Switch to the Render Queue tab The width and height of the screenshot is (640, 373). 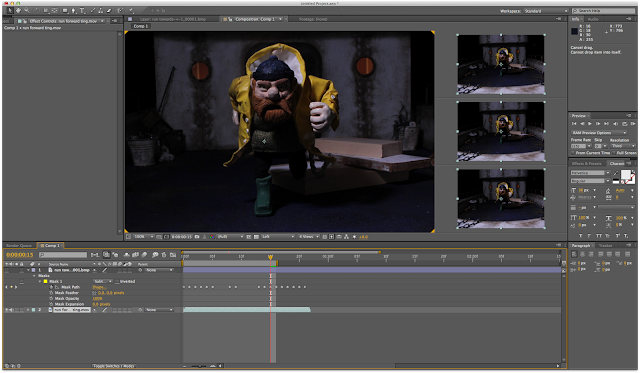[x=19, y=245]
